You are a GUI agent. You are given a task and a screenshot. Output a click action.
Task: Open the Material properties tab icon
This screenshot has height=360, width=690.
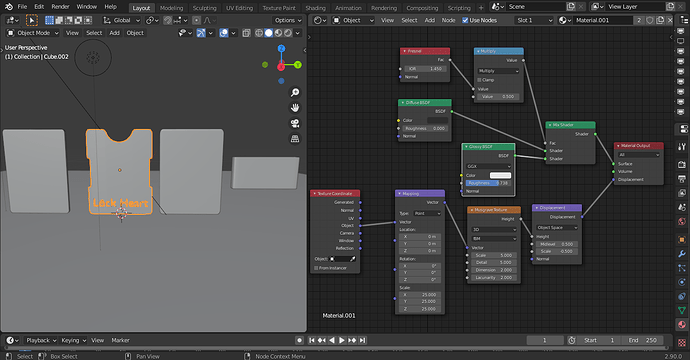click(682, 324)
